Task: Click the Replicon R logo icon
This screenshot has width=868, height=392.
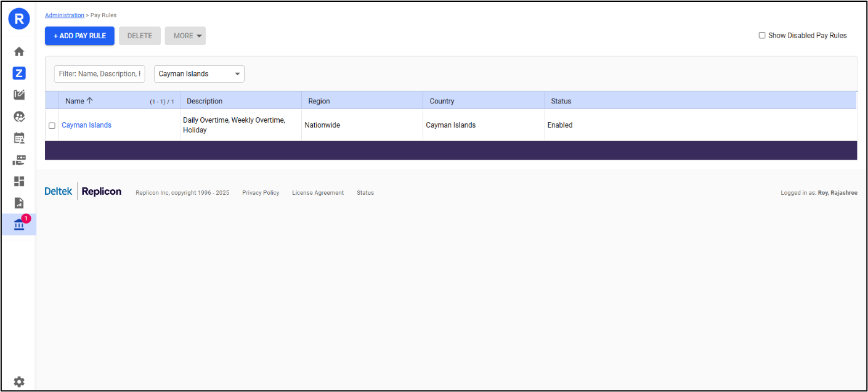Action: coord(19,19)
